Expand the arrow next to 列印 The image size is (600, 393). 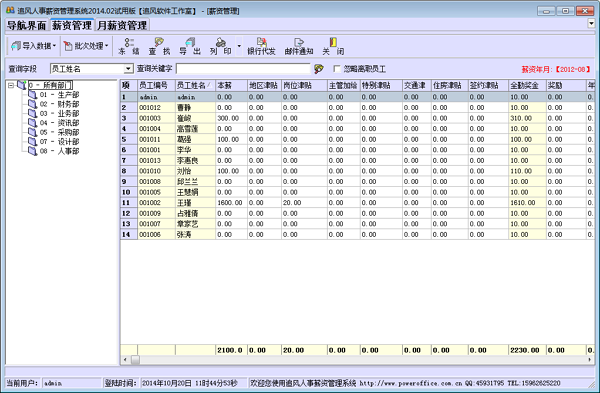[239, 46]
